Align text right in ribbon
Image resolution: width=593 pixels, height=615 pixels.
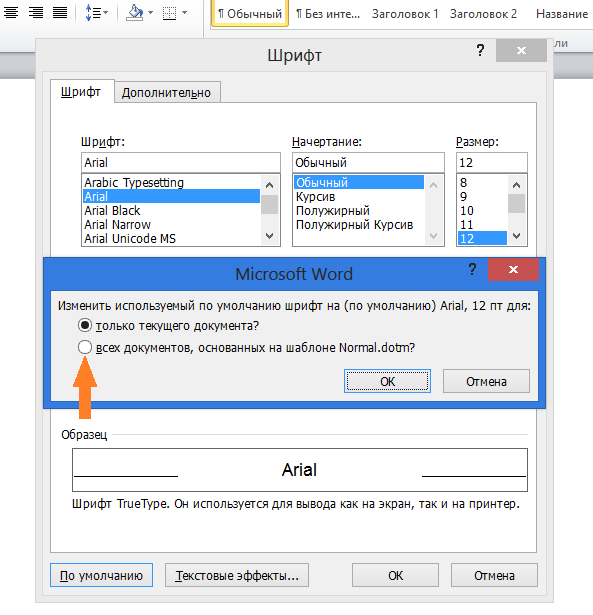(36, 13)
